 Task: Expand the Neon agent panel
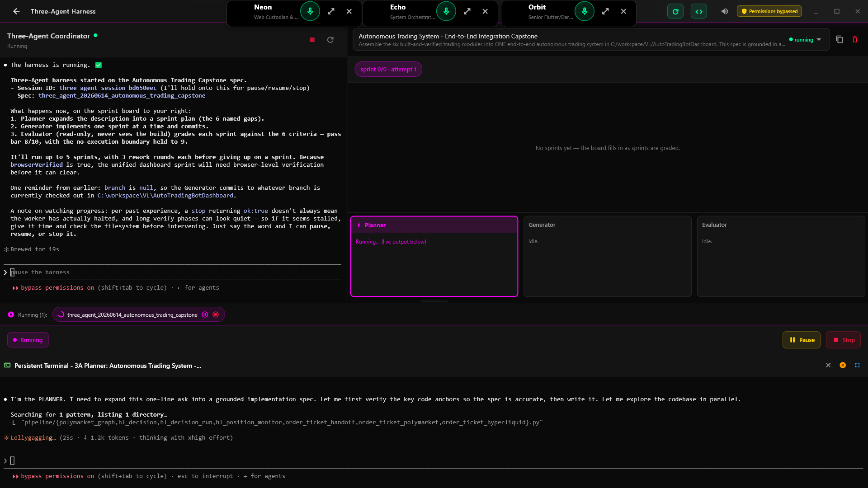(331, 11)
